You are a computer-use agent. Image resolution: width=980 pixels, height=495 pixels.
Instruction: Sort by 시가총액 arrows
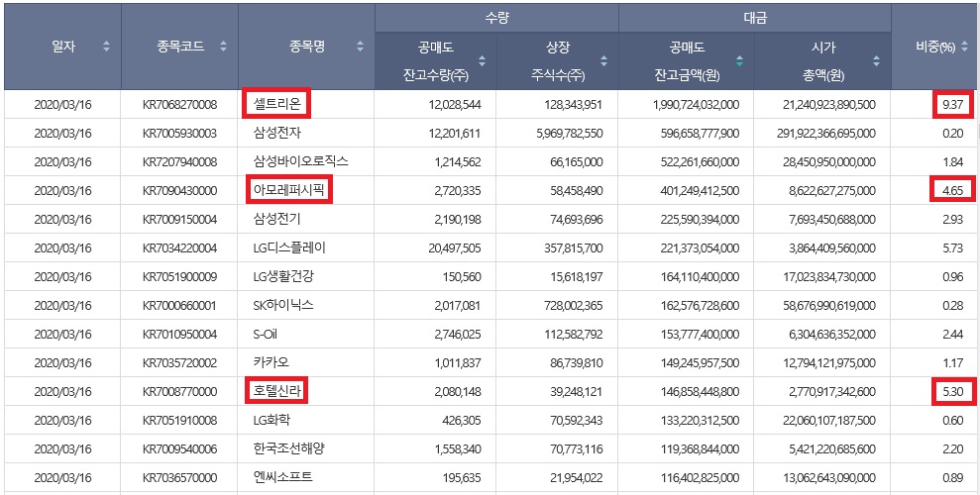876,61
